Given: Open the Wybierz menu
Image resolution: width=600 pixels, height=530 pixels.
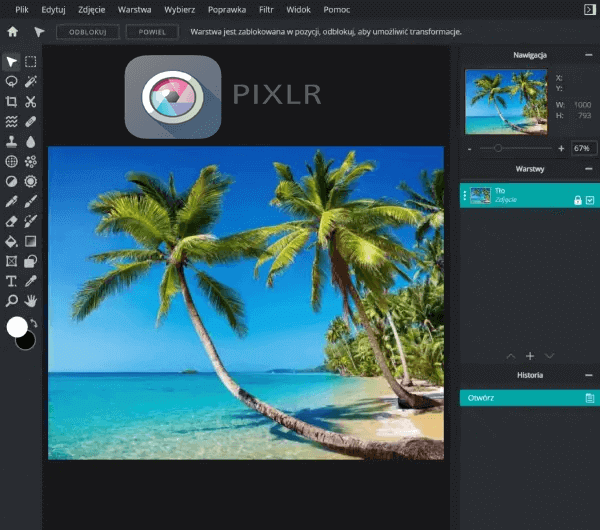Looking at the screenshot, I should [x=179, y=10].
